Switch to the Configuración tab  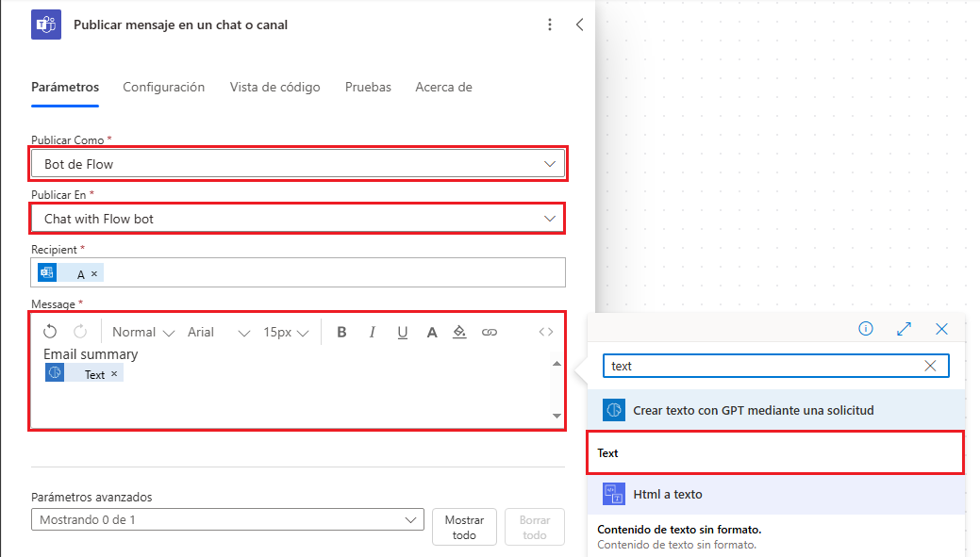pyautogui.click(x=164, y=87)
